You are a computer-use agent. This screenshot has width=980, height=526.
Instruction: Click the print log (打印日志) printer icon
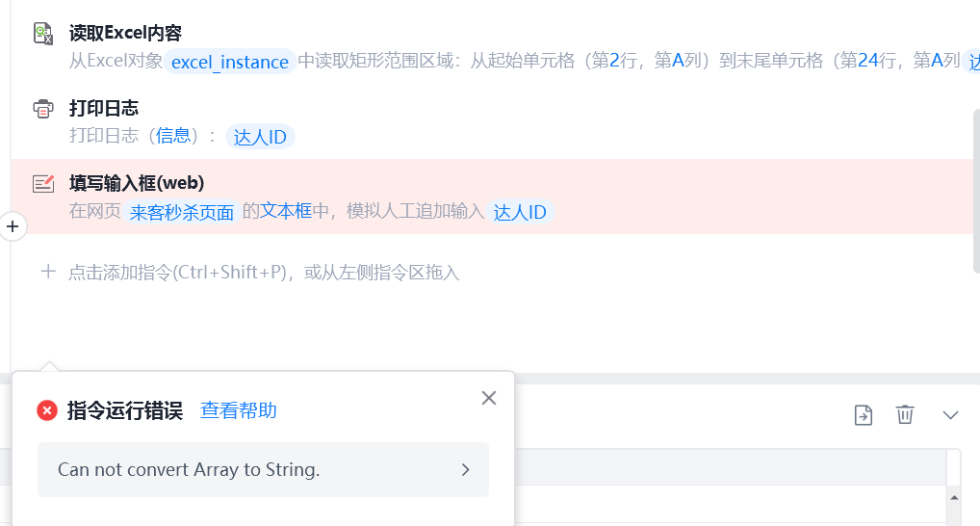point(43,109)
